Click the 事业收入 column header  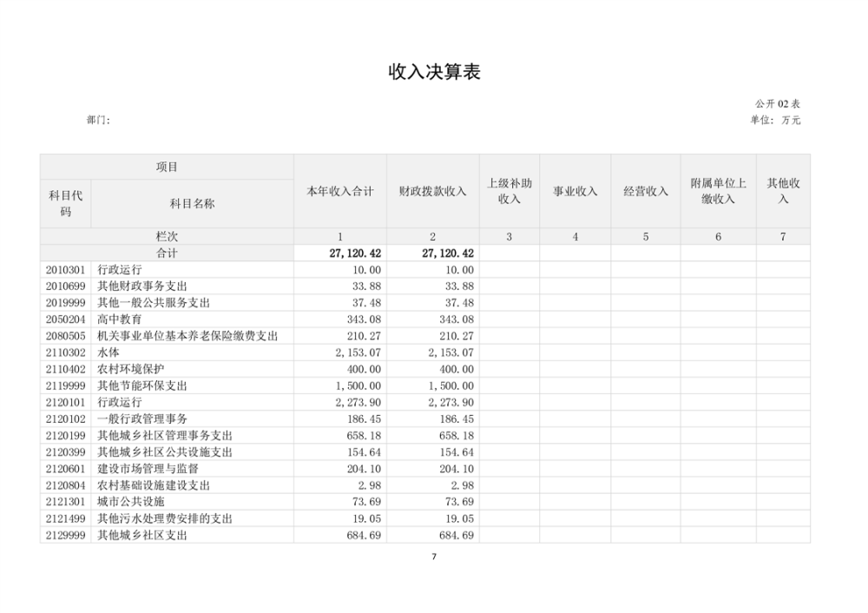575,191
